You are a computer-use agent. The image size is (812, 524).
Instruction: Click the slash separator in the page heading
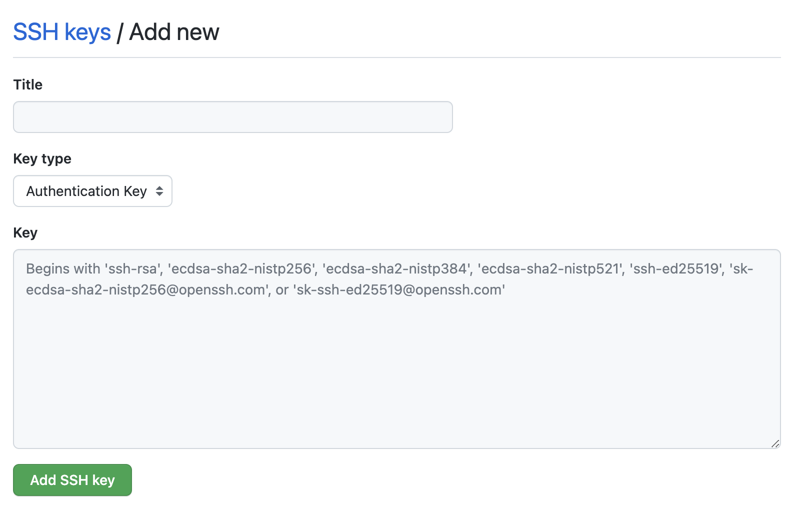tap(120, 33)
